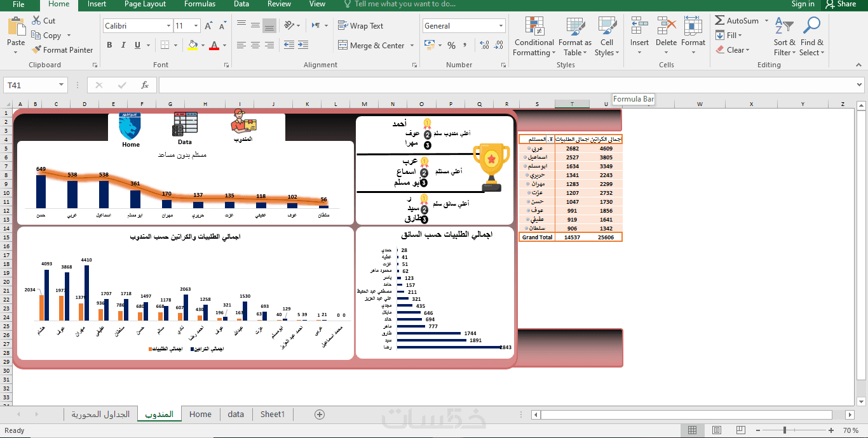Expand pivot row عربي plus button
The width and height of the screenshot is (868, 438).
[x=529, y=148]
